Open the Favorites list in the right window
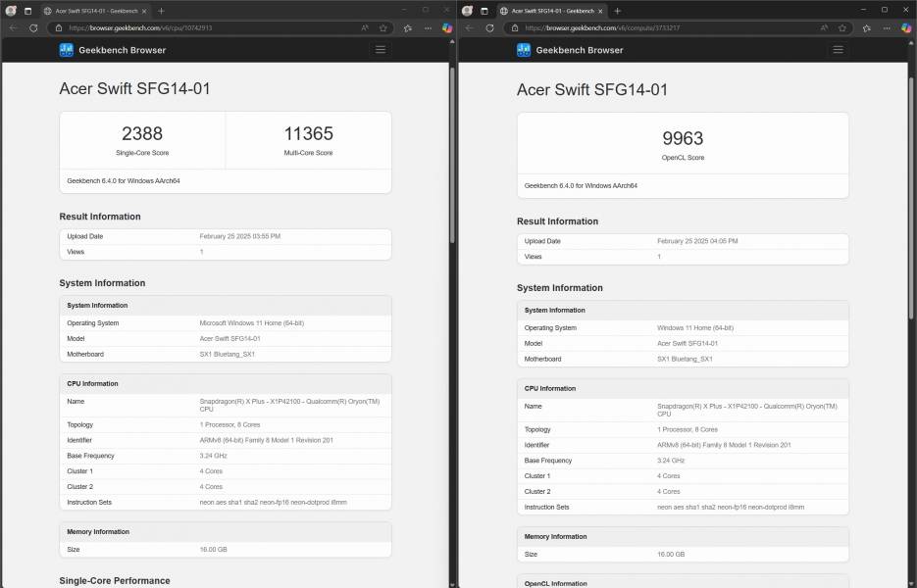Viewport: 917px width, 588px height. coord(867,28)
